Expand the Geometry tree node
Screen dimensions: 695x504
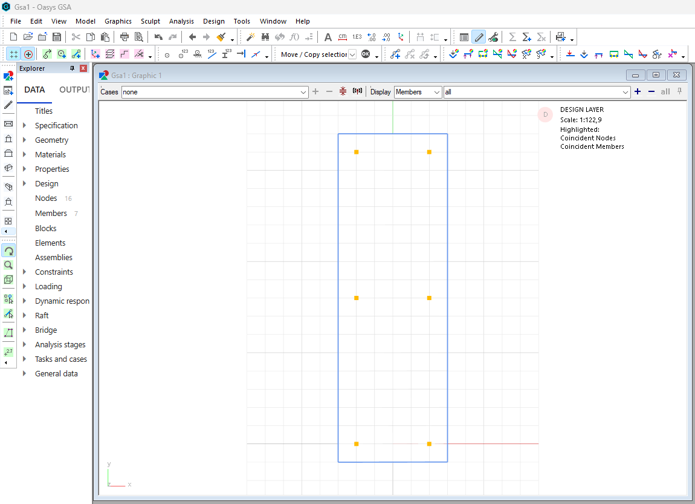[x=25, y=140]
